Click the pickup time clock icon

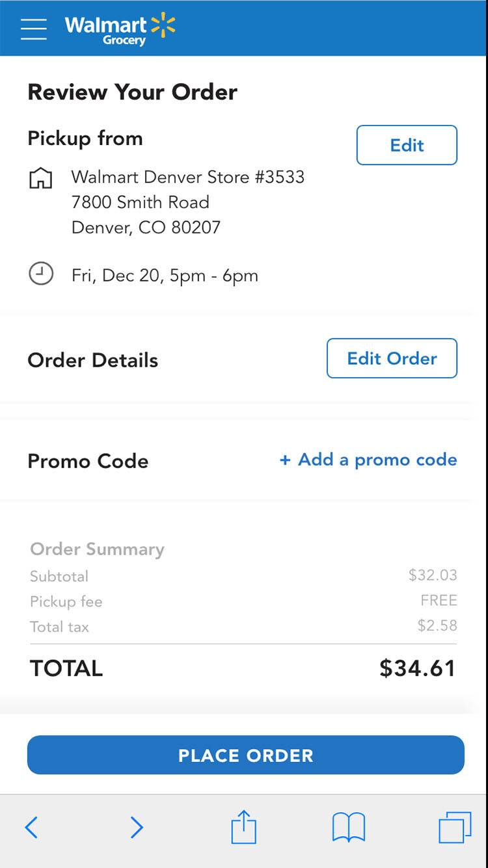tap(41, 274)
